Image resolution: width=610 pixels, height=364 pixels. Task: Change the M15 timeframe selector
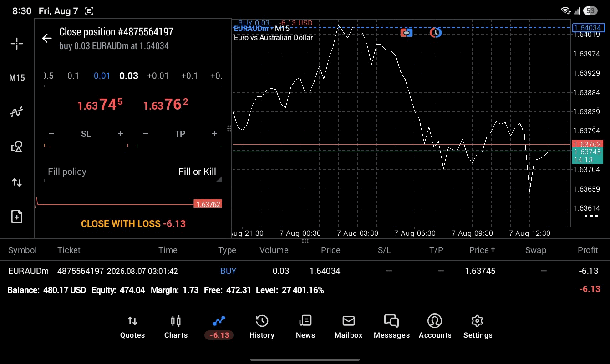pyautogui.click(x=17, y=78)
